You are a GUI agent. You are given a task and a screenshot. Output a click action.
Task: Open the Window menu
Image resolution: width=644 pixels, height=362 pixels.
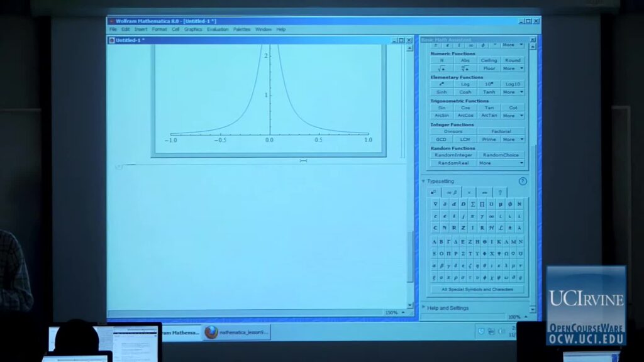pos(264,30)
